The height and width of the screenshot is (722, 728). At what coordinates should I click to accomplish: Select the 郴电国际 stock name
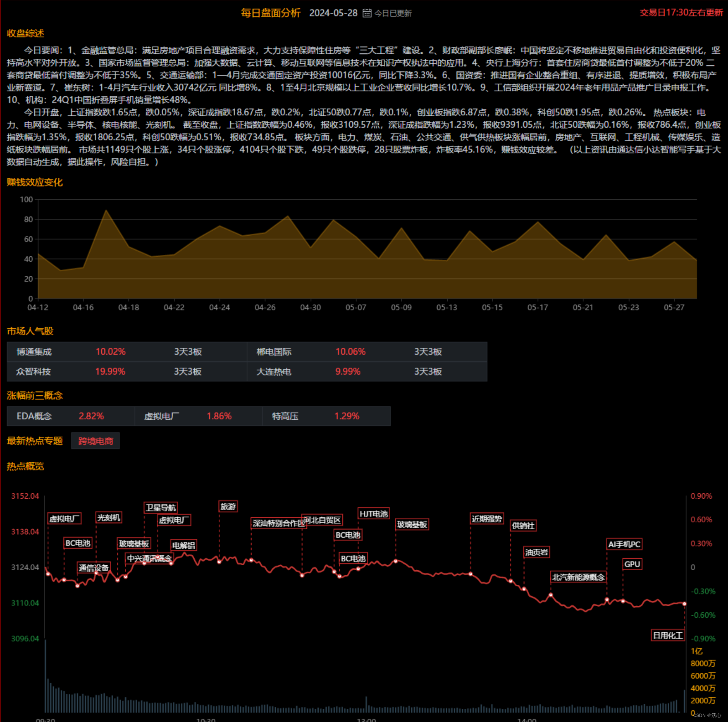[x=274, y=352]
